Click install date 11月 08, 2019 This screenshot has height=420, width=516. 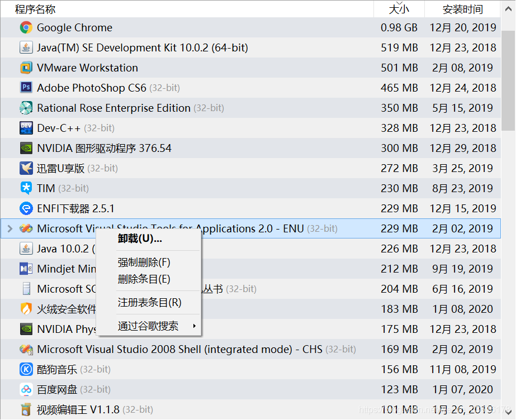[x=463, y=369]
